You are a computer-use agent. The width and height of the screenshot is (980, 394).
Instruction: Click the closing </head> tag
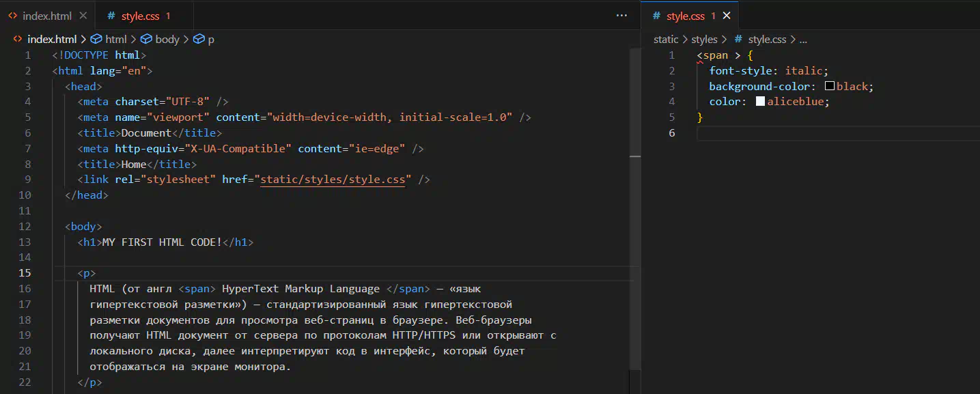pos(87,195)
